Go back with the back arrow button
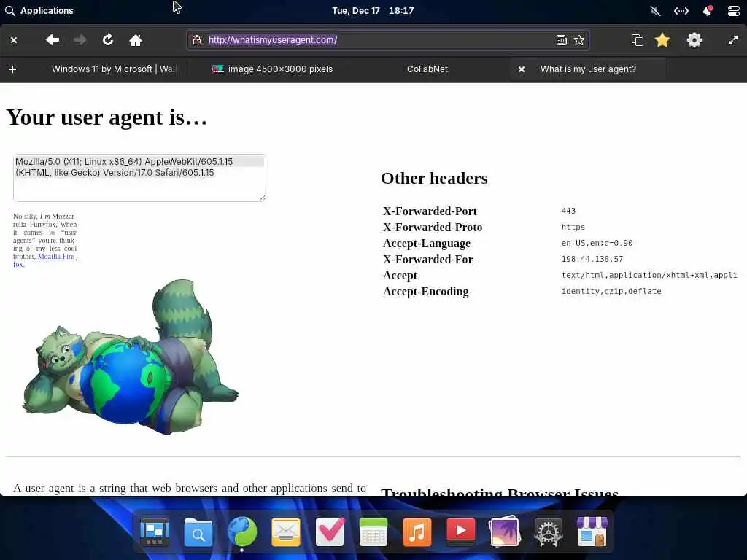The image size is (747, 560). [x=53, y=40]
